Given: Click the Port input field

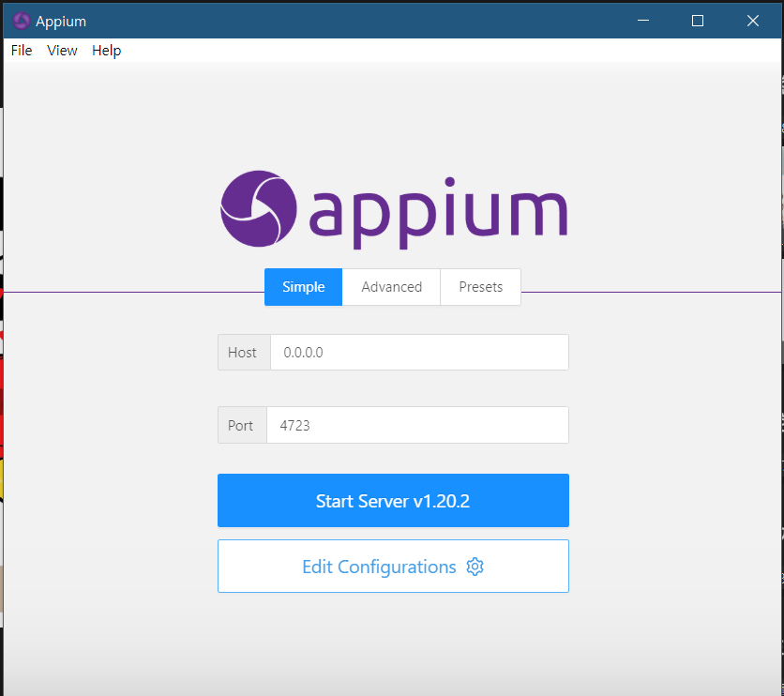Looking at the screenshot, I should [417, 425].
